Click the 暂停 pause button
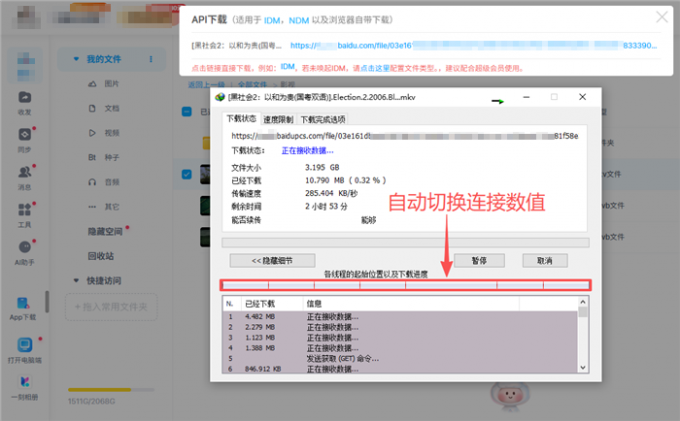 click(x=479, y=261)
